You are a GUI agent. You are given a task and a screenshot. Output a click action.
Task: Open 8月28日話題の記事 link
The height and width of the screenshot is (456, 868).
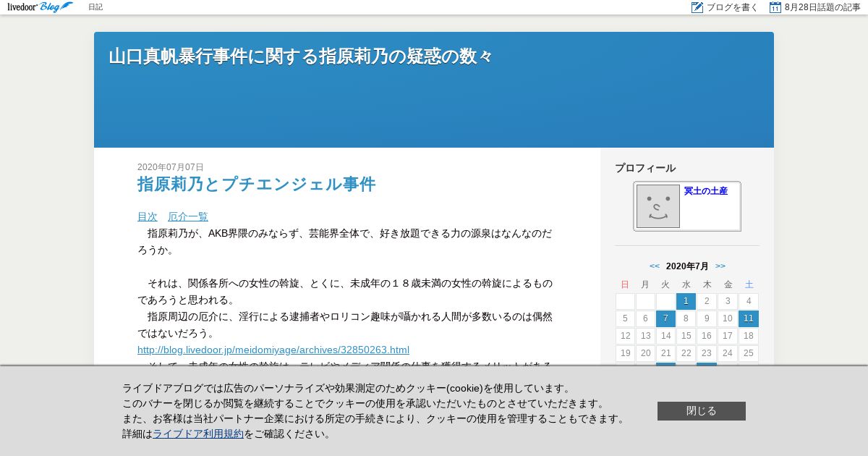coord(822,7)
